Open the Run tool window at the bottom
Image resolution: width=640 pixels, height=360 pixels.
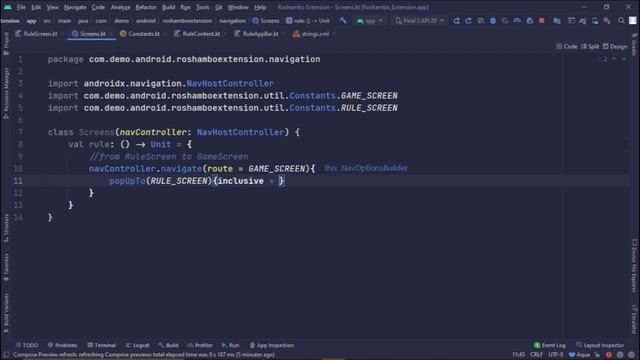231,345
